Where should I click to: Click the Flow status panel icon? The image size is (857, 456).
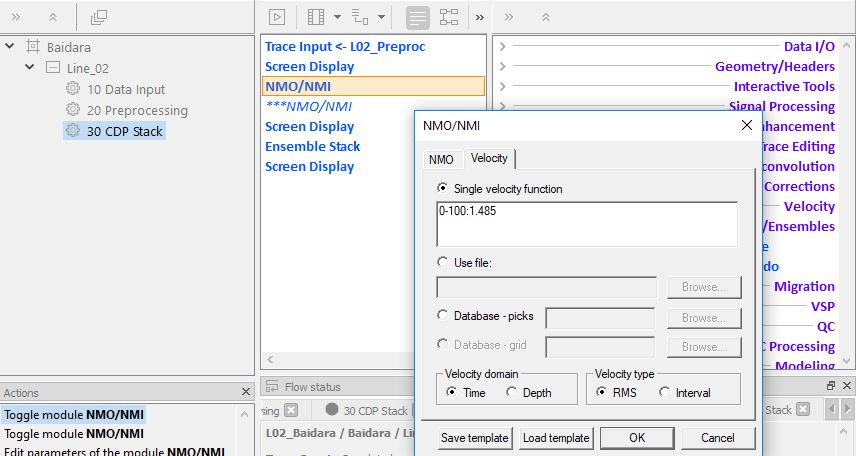tap(272, 386)
